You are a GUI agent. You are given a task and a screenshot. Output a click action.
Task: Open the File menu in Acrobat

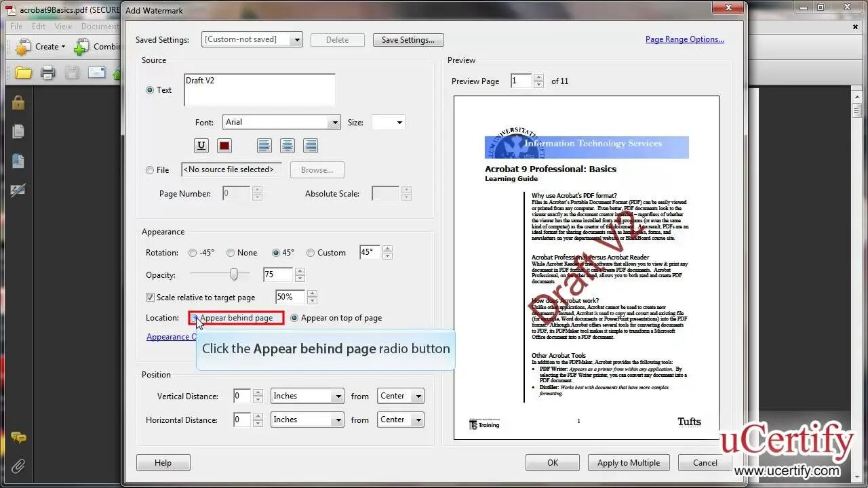16,26
